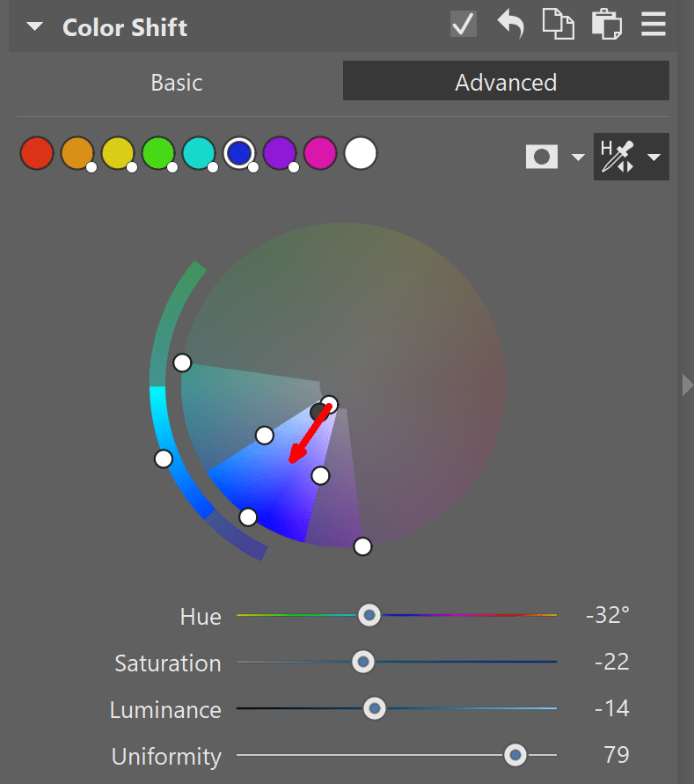Click the Saturation slider handle
The width and height of the screenshot is (694, 784).
[363, 662]
